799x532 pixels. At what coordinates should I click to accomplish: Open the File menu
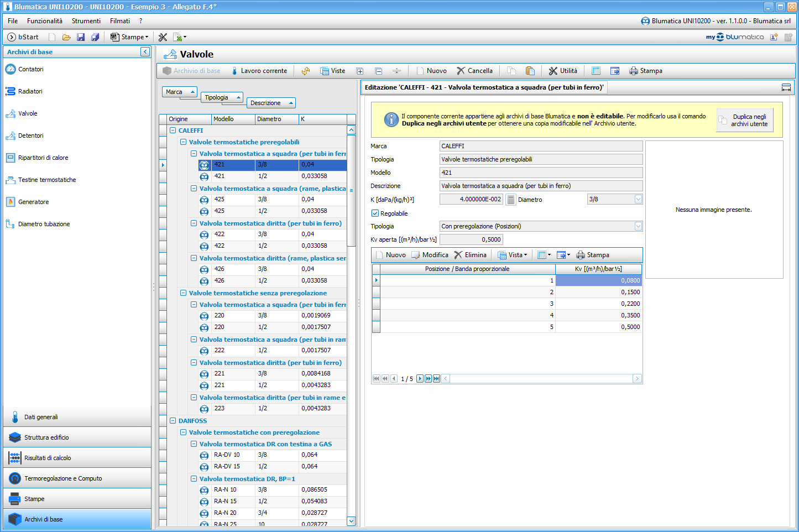[13, 21]
